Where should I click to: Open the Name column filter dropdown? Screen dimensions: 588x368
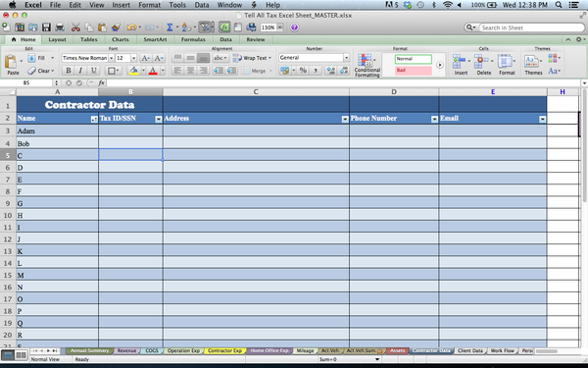[94, 119]
